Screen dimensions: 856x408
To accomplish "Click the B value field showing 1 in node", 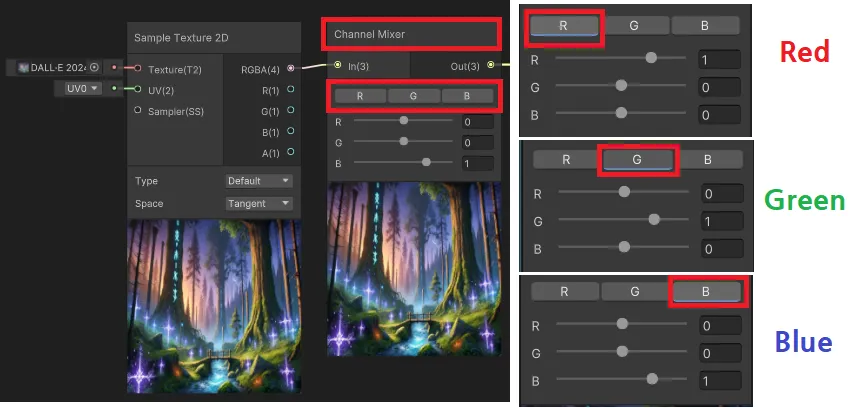I will click(478, 163).
